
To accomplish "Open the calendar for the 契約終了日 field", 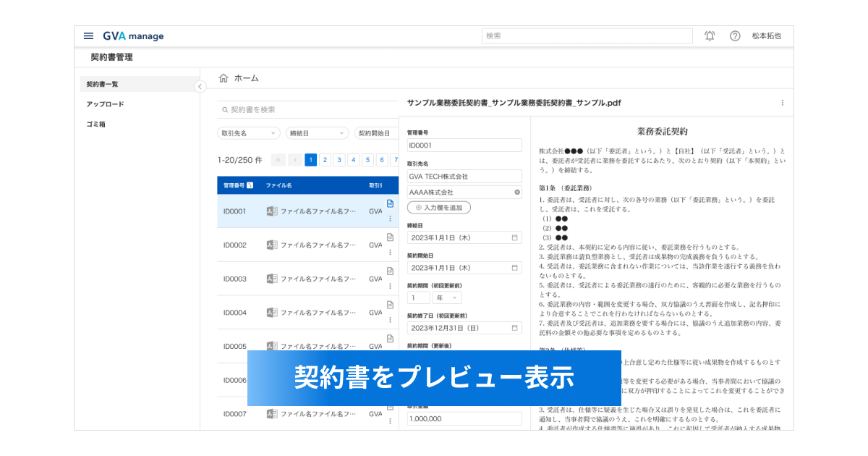I will tap(514, 328).
